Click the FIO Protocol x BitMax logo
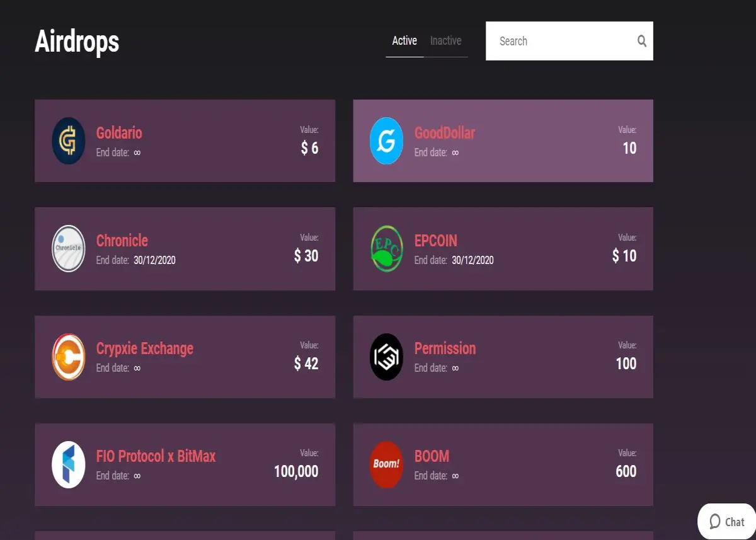Screen dimensions: 756x540 [68, 464]
